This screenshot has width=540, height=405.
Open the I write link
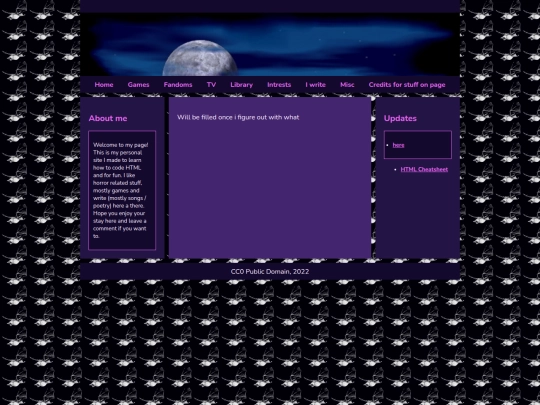[315, 85]
